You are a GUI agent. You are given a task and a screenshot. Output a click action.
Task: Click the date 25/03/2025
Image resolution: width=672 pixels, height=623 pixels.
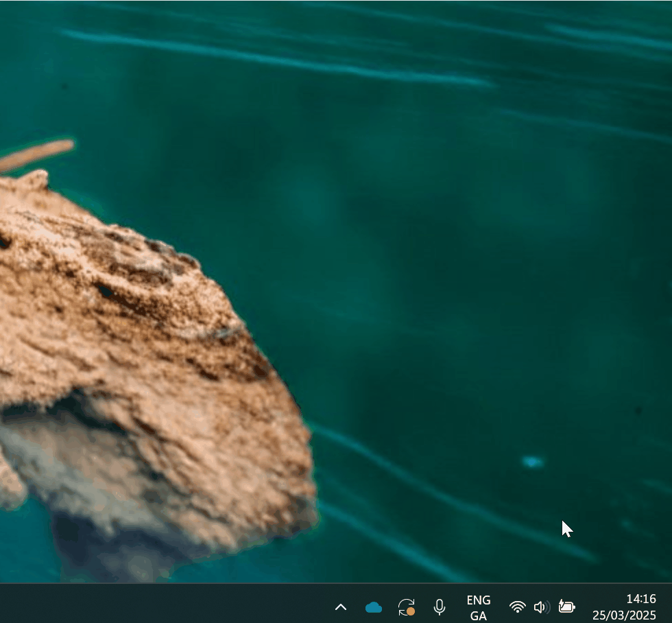[625, 615]
